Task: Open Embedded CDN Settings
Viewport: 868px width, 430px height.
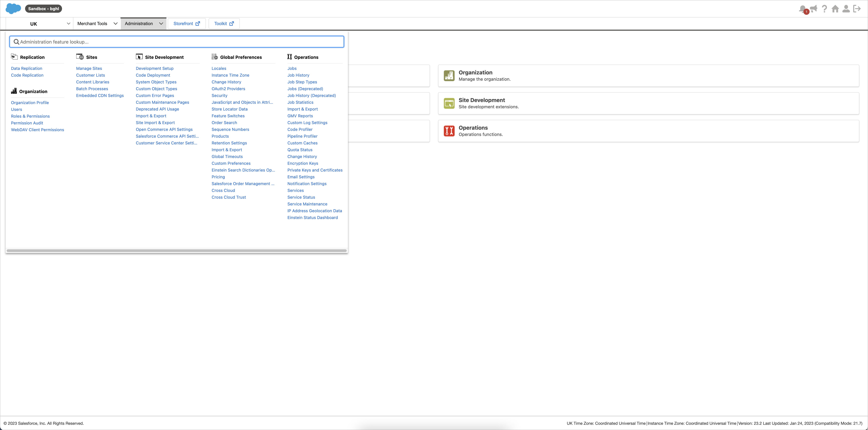Action: (100, 95)
